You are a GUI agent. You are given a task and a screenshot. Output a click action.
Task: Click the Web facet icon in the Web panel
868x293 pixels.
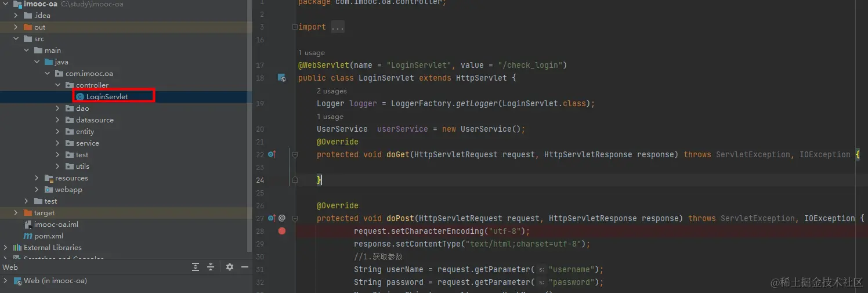pos(17,281)
